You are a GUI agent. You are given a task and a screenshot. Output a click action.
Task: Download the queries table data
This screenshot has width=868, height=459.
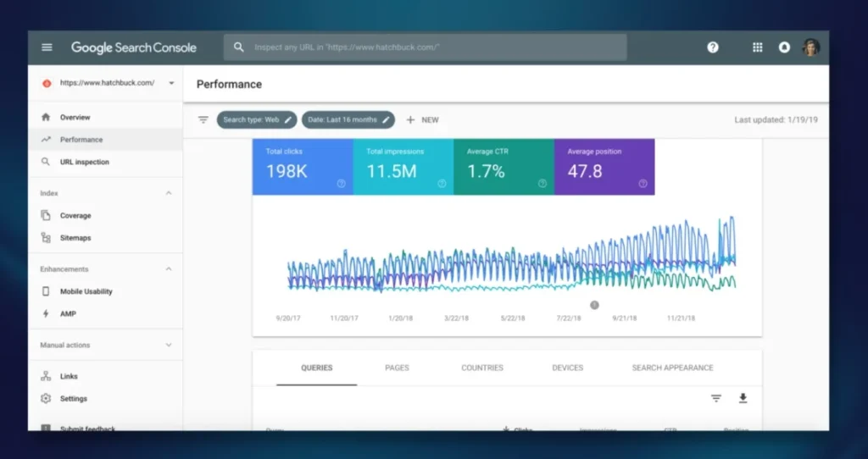pyautogui.click(x=743, y=398)
